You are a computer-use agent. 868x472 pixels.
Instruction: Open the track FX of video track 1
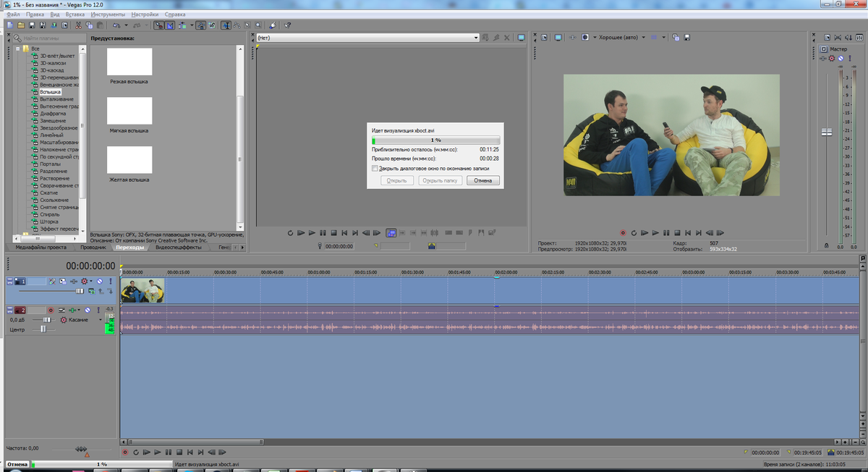pyautogui.click(x=74, y=281)
